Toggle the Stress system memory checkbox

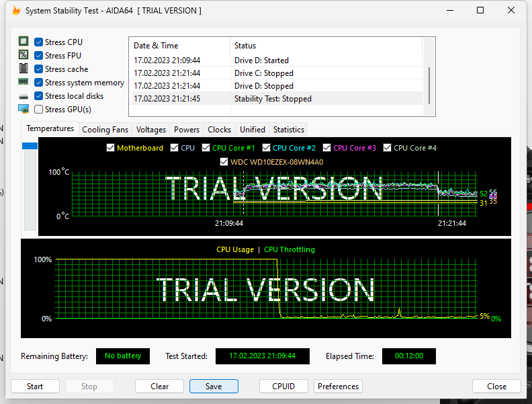pyautogui.click(x=39, y=83)
